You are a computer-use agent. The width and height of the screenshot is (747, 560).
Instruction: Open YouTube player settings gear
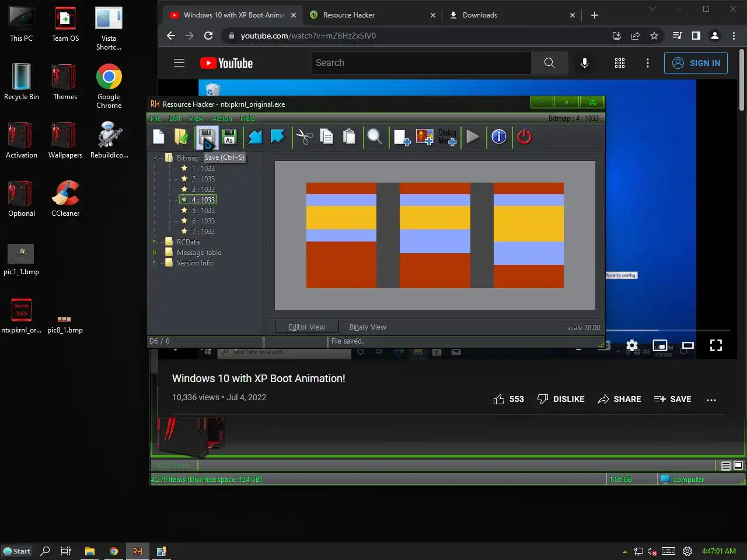point(632,345)
